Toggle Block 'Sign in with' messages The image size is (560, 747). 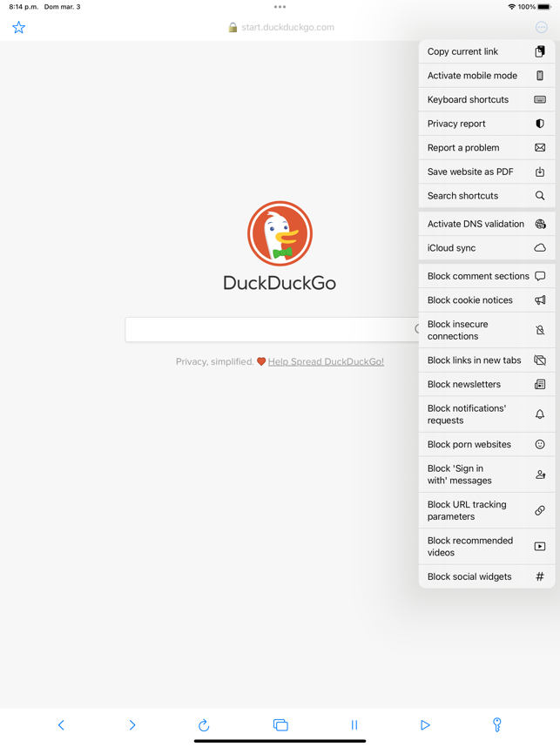[x=487, y=474]
